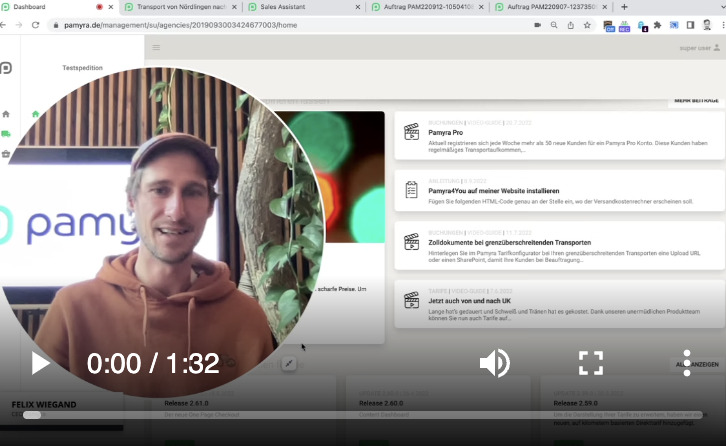The image size is (726, 446).
Task: Close the Dashboard tab
Action: point(111,7)
